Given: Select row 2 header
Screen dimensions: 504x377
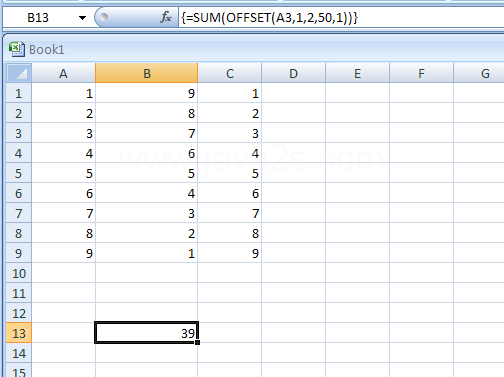Looking at the screenshot, I should tap(19, 113).
